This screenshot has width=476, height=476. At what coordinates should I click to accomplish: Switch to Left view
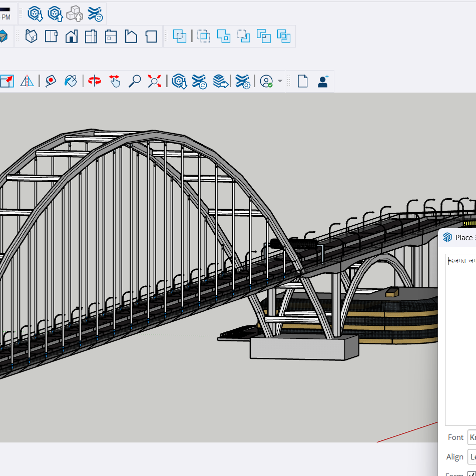pyautogui.click(x=131, y=37)
